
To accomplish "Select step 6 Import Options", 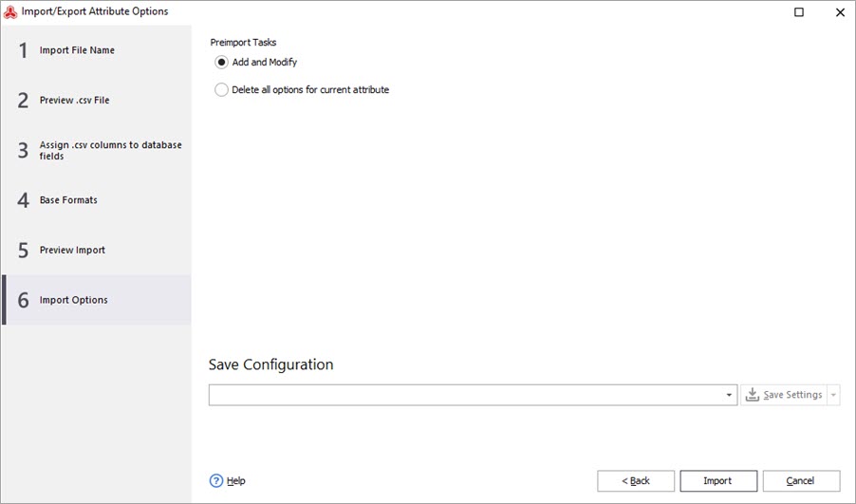I will (x=97, y=300).
